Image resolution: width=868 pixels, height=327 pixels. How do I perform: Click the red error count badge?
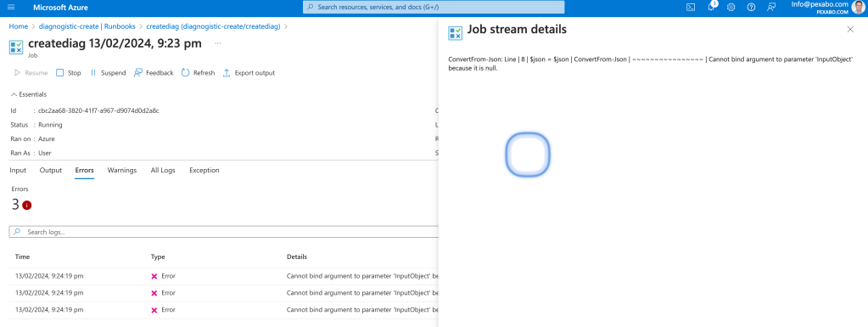pos(26,205)
